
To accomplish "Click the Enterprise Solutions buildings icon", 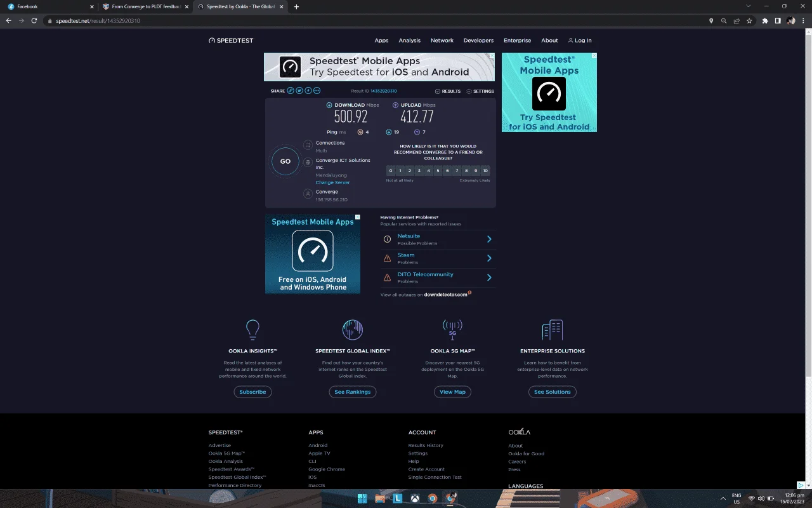I will [x=553, y=330].
